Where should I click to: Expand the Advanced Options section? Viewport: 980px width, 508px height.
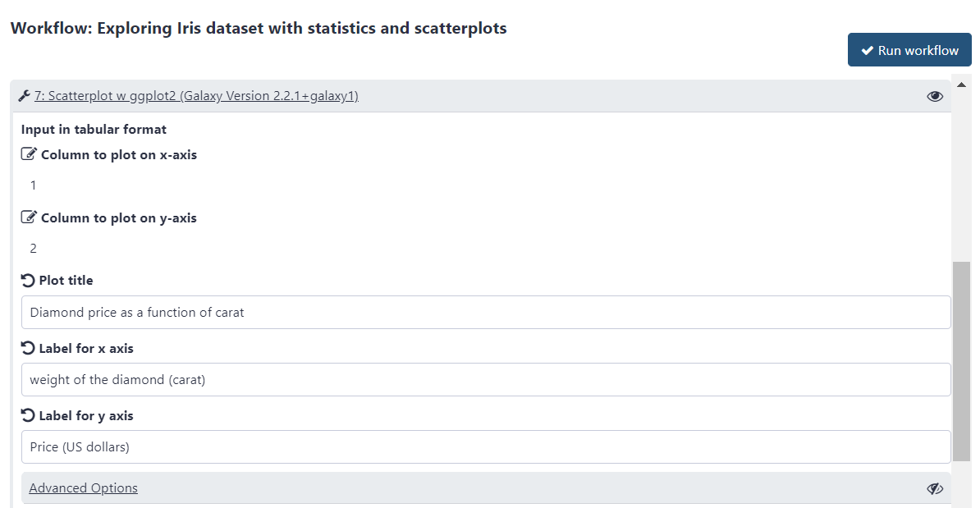point(83,488)
